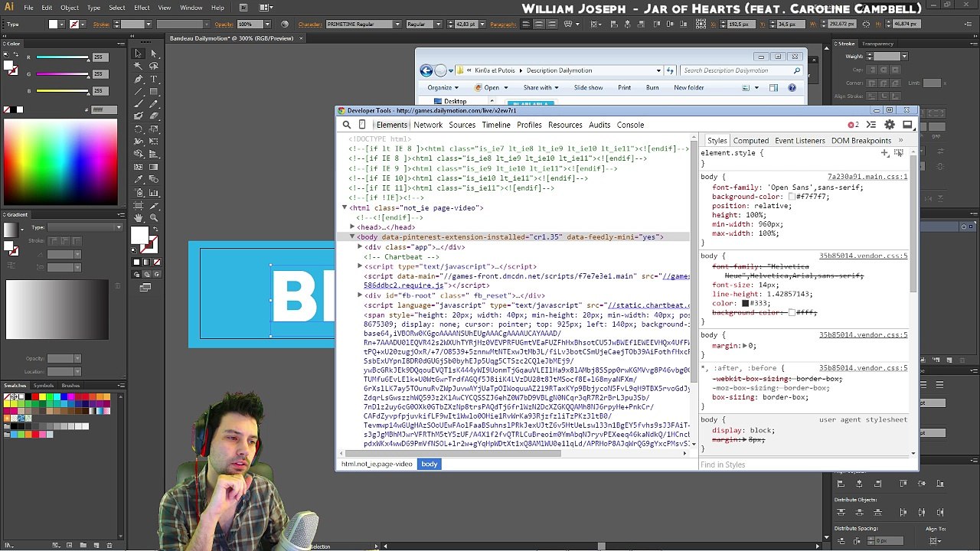Toggle the align center paragraph button
This screenshot has height=551, width=980.
tap(538, 24)
